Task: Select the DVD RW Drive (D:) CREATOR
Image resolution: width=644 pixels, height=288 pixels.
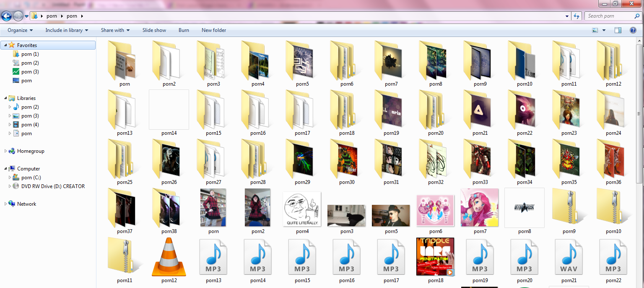Action: 53,186
